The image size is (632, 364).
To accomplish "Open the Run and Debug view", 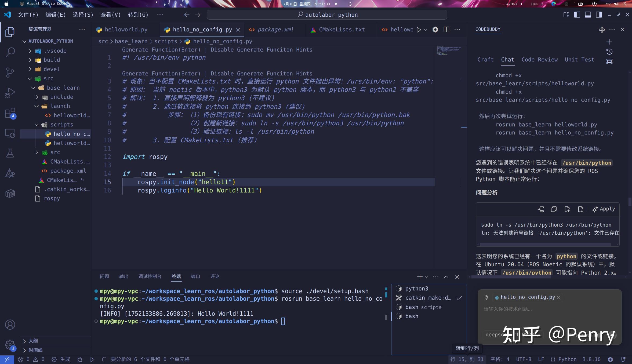I will [x=10, y=92].
